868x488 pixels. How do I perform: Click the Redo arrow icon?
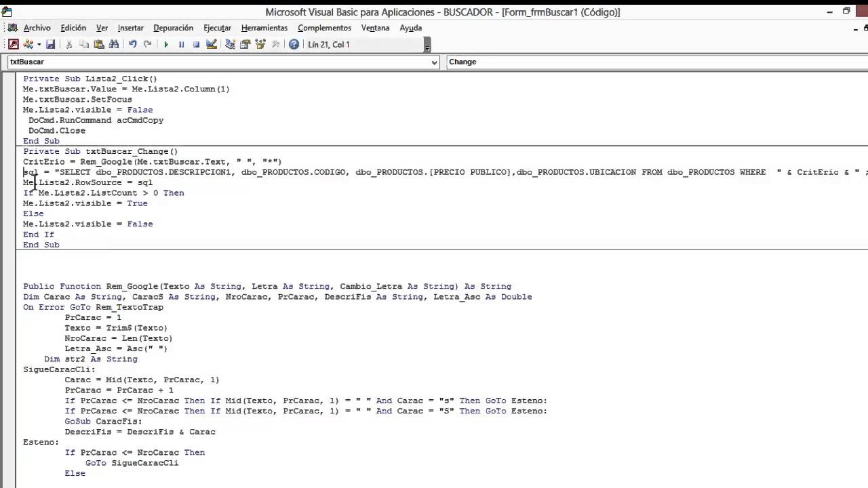(x=147, y=44)
